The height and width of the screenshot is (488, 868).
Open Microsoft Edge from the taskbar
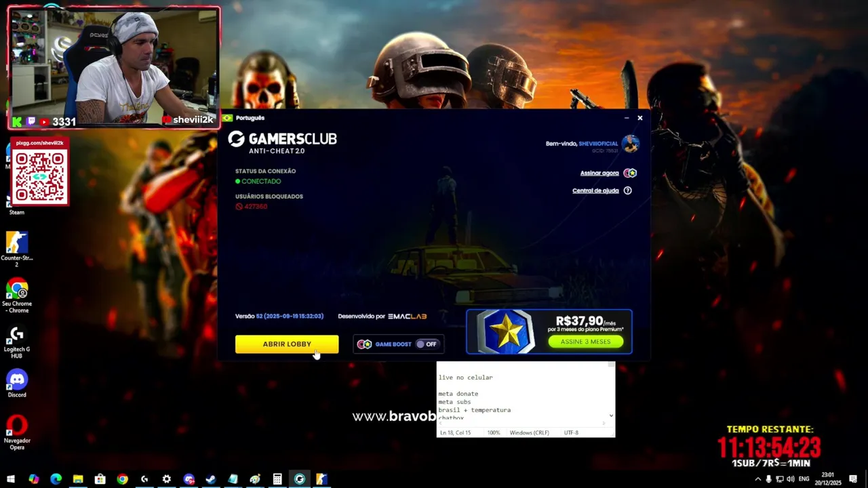click(x=56, y=479)
